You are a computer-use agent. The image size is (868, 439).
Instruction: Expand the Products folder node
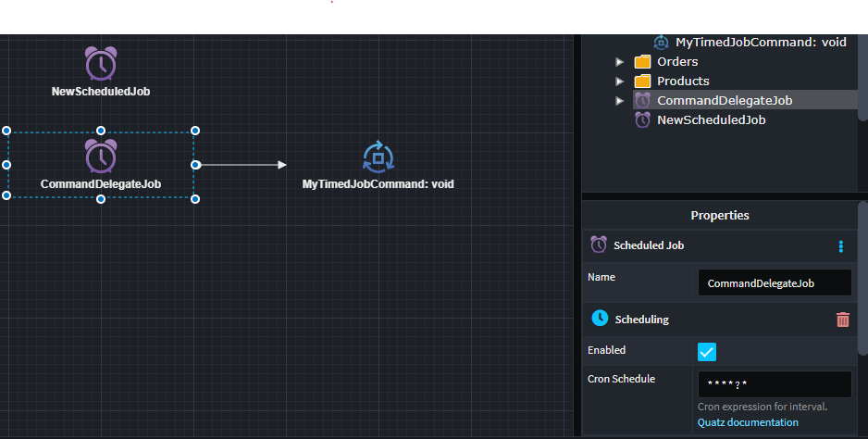pyautogui.click(x=620, y=82)
